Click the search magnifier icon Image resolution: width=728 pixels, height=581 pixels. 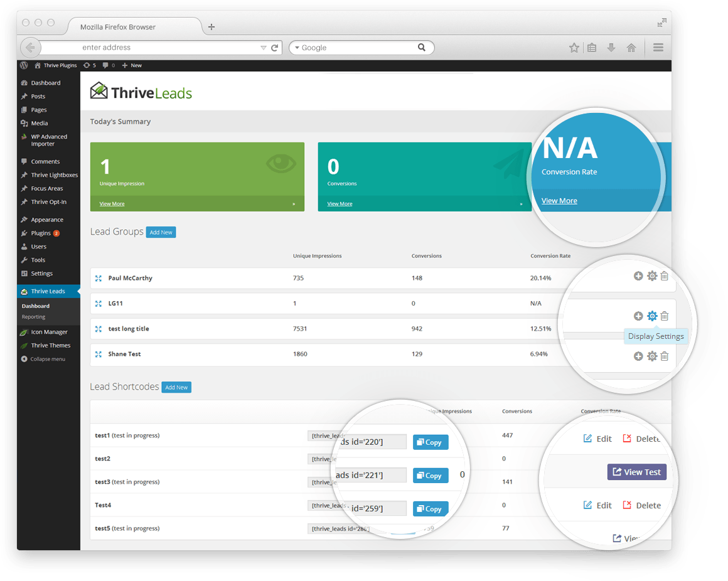click(x=422, y=47)
